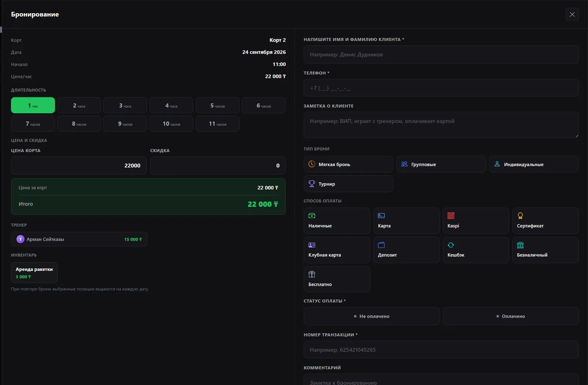Screen dimensions: 588x385
Task: Click the ID card icon on Клубная карта
Action: pos(312,245)
